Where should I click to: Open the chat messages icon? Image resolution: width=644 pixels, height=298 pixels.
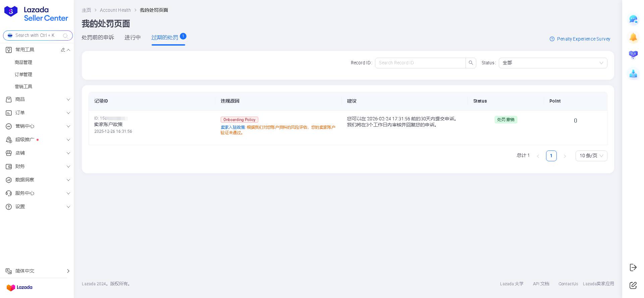633,19
